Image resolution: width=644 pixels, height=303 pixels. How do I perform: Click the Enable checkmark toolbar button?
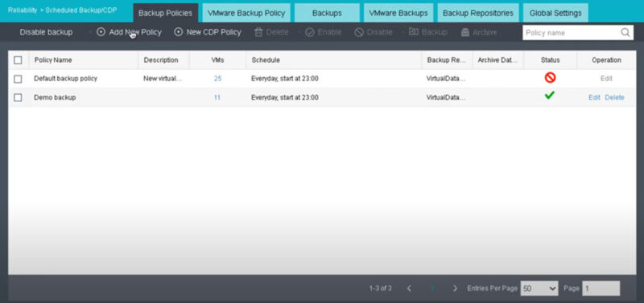(x=324, y=32)
